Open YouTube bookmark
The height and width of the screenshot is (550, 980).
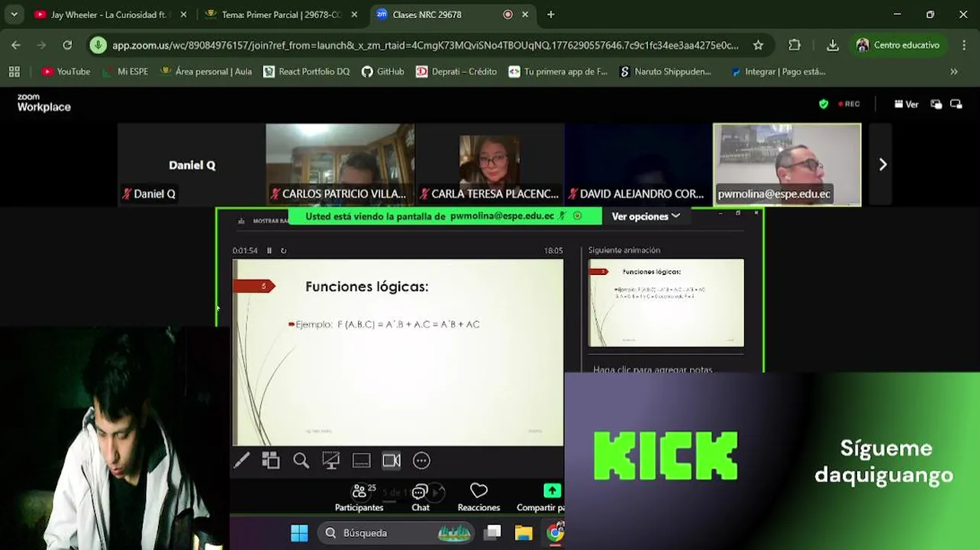coord(66,72)
